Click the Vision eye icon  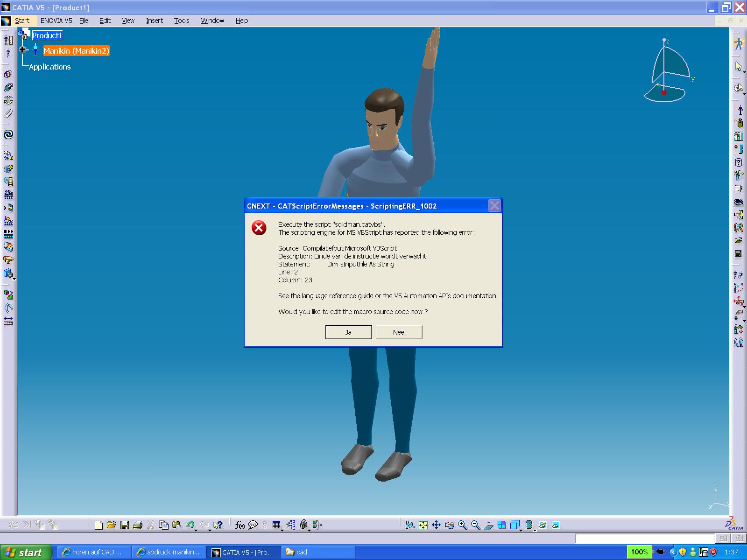[738, 202]
